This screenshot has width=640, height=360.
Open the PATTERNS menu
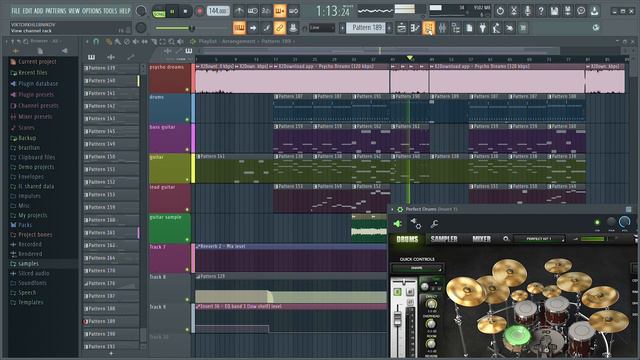[x=55, y=11]
